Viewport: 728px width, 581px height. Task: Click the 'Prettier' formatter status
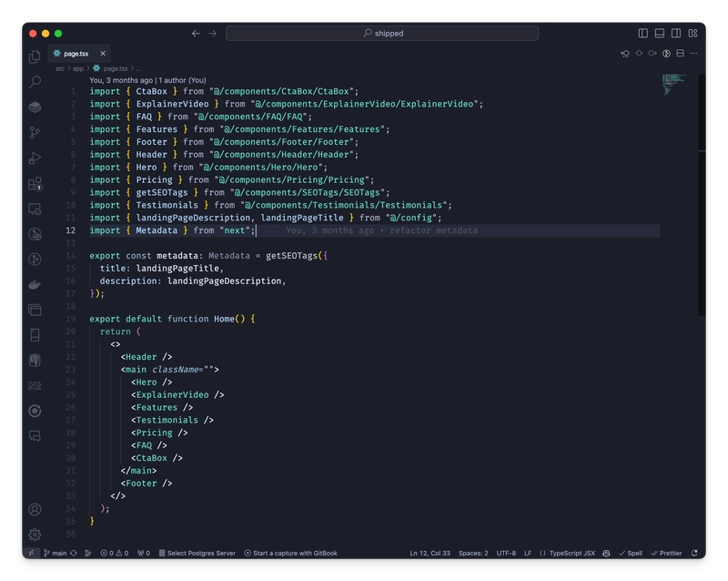click(666, 553)
